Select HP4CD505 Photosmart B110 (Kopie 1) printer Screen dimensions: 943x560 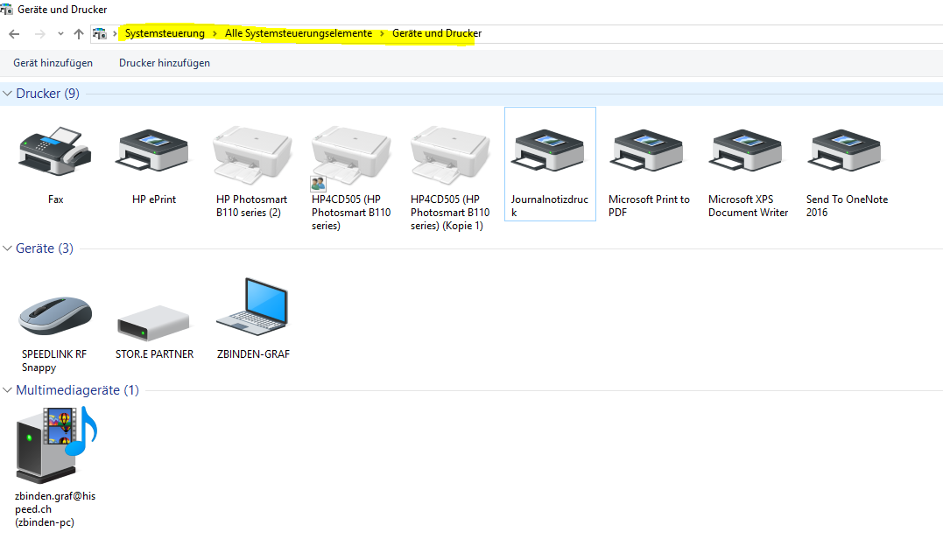(x=450, y=155)
